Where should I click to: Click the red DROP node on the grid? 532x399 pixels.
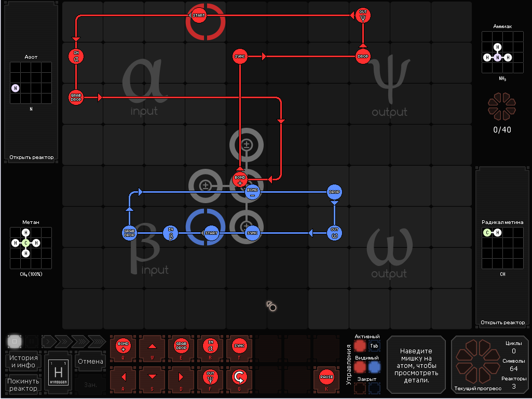coord(363,57)
